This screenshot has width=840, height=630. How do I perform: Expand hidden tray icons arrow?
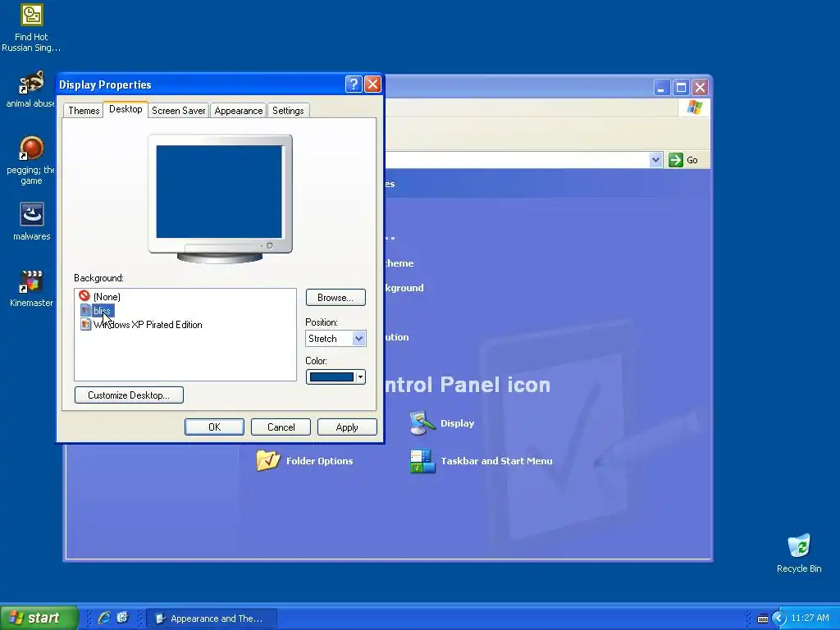tap(778, 619)
